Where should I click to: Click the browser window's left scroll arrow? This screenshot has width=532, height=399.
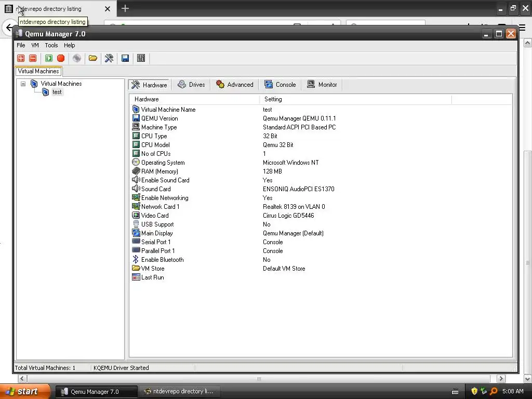[x=22, y=379]
